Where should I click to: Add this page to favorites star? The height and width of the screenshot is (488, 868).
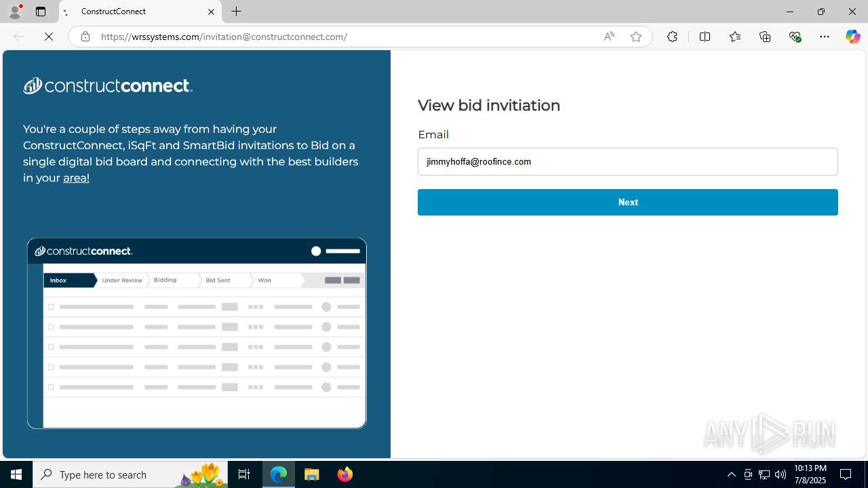(x=635, y=37)
